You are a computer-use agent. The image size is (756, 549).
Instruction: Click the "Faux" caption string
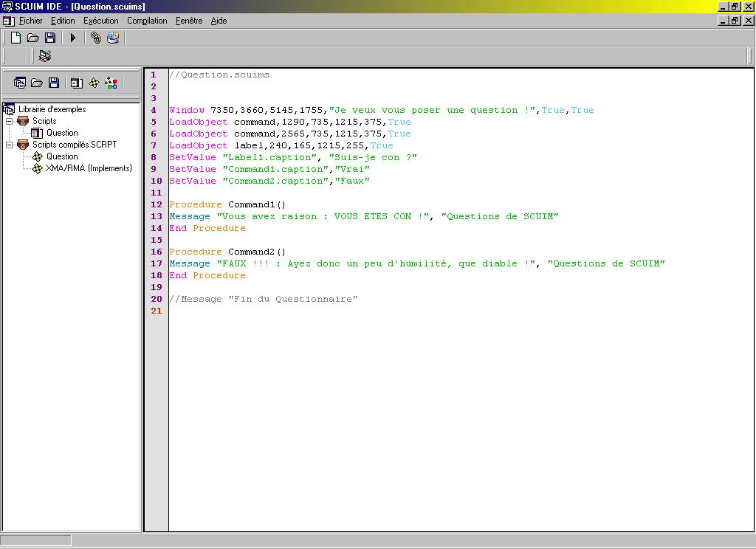pyautogui.click(x=352, y=182)
